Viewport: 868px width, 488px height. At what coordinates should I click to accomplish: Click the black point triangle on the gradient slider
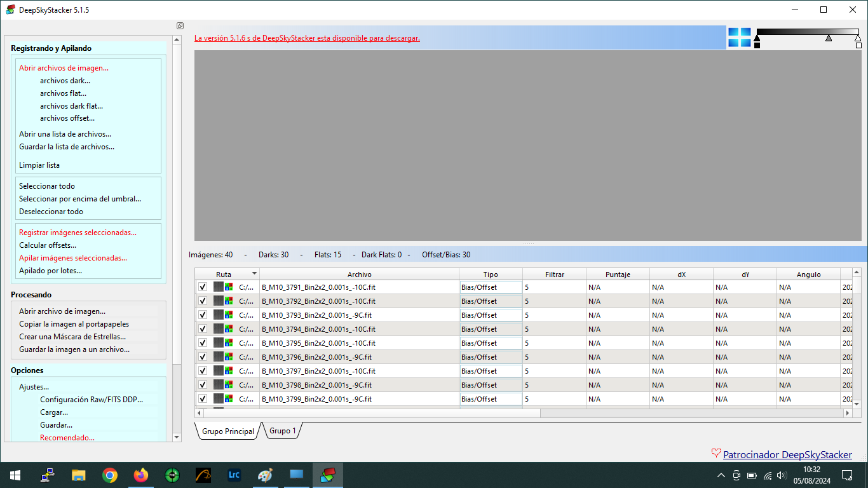pyautogui.click(x=757, y=39)
